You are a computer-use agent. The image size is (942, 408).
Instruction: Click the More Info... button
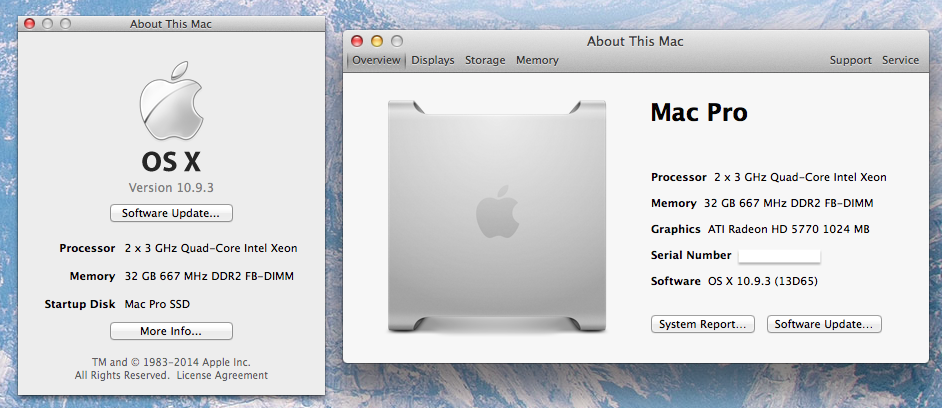pos(171,331)
